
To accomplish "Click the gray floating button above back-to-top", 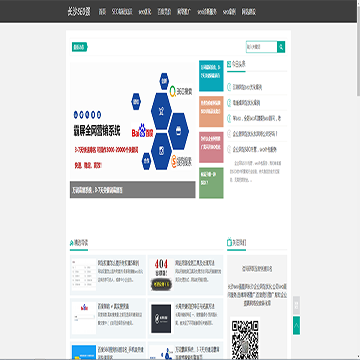I will [x=296, y=305].
